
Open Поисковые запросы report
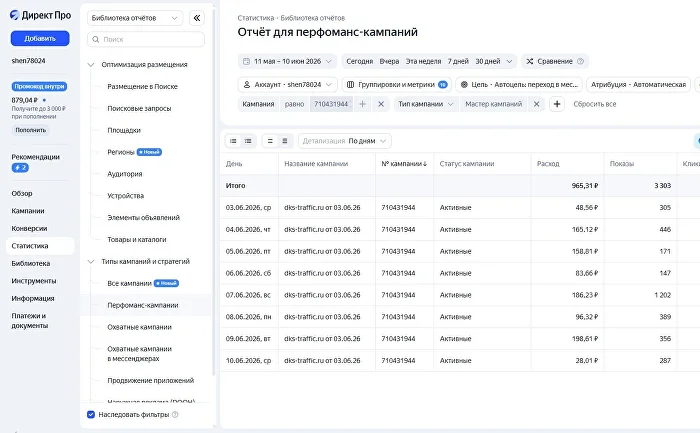point(139,108)
